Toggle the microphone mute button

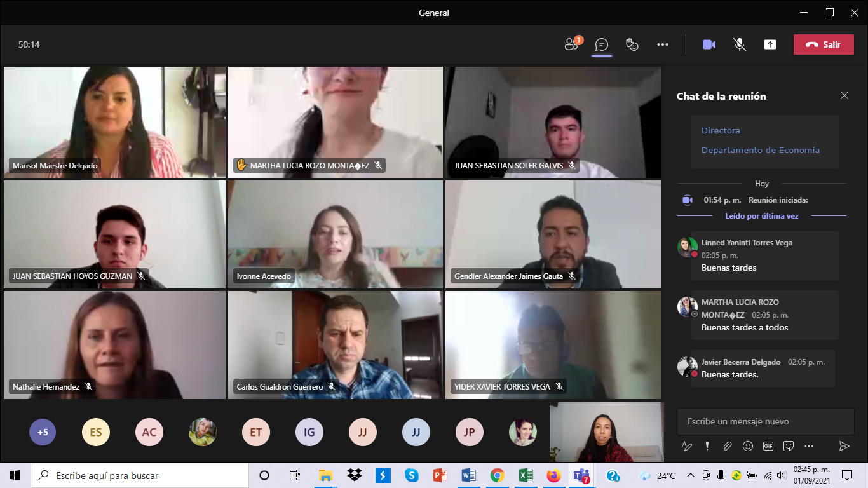(x=740, y=44)
